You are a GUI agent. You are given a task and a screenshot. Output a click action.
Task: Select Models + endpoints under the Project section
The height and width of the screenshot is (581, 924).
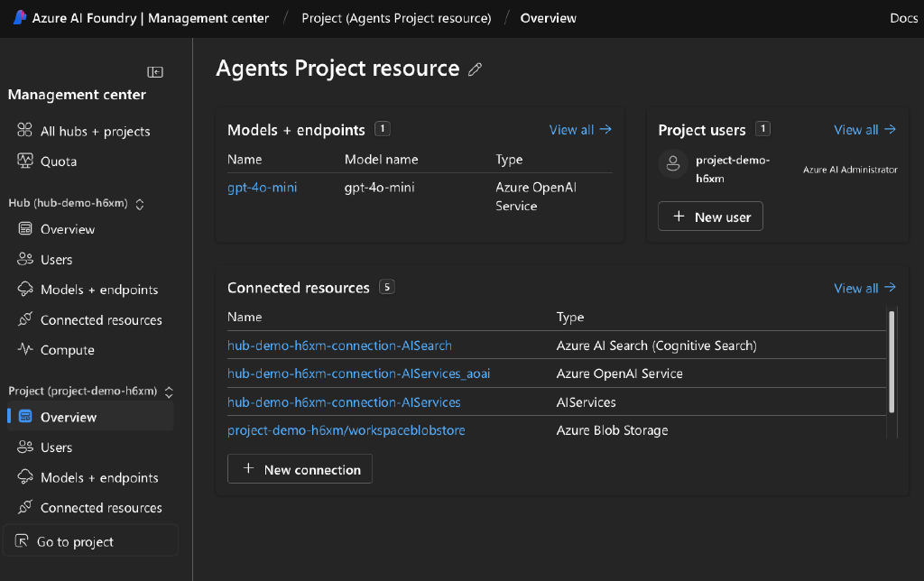tap(97, 477)
